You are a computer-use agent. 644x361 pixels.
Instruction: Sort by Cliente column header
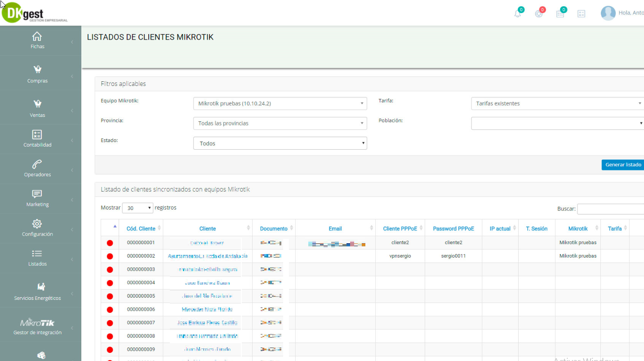click(208, 228)
